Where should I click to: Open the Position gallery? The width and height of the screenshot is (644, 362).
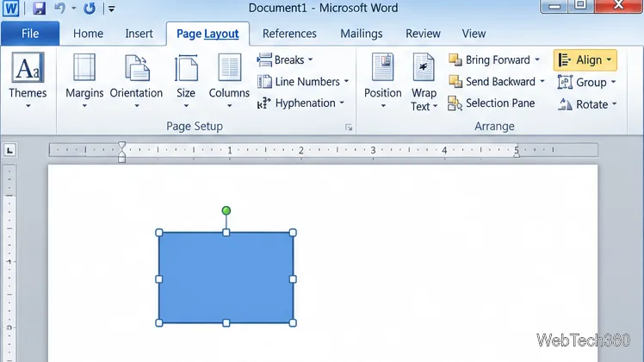click(383, 80)
